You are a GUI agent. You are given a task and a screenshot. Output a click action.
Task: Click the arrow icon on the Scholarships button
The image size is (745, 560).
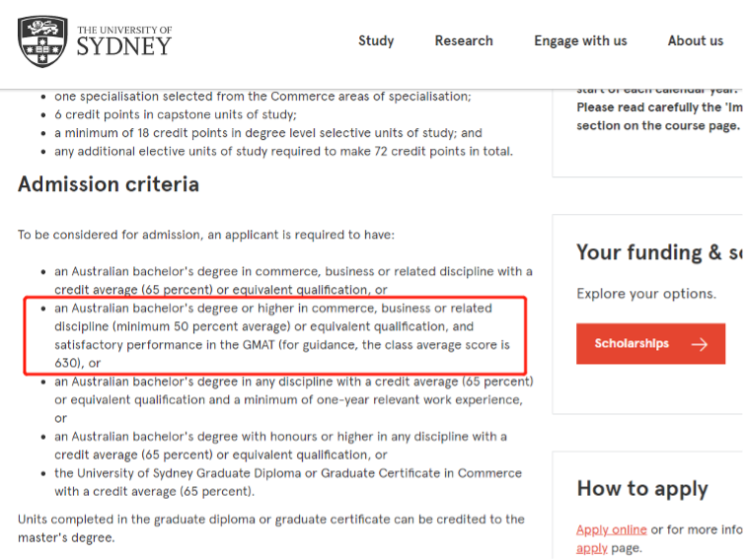click(x=700, y=344)
